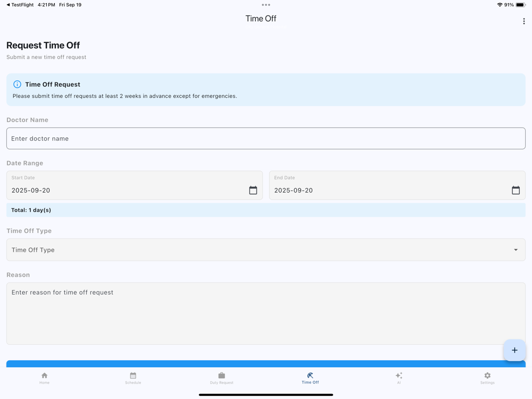The image size is (532, 399).
Task: Switch to the Duty Request tab
Action: click(x=221, y=378)
